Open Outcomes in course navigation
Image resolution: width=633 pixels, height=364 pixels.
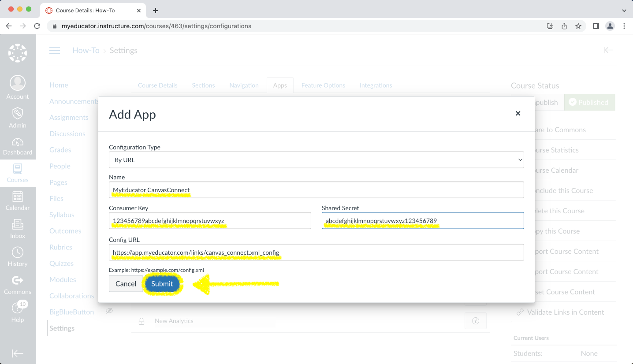(65, 231)
